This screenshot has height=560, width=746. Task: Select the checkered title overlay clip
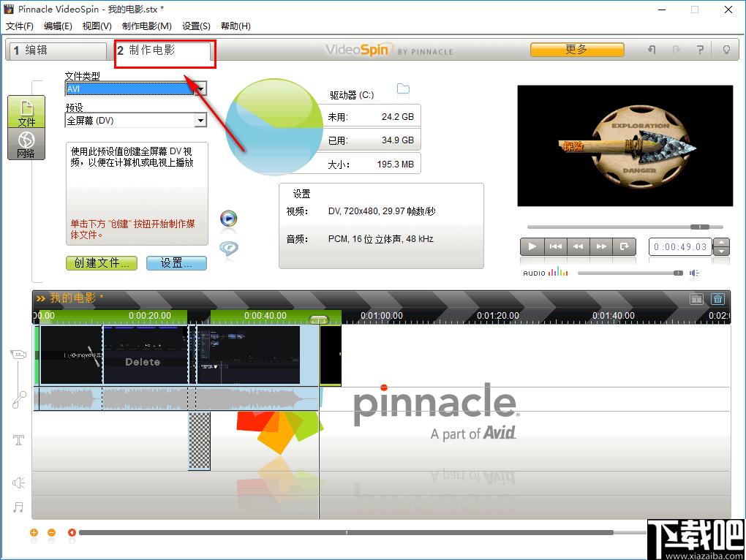(200, 441)
